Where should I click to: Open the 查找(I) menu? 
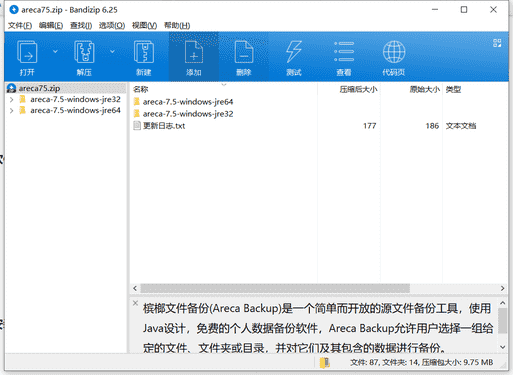coord(81,25)
